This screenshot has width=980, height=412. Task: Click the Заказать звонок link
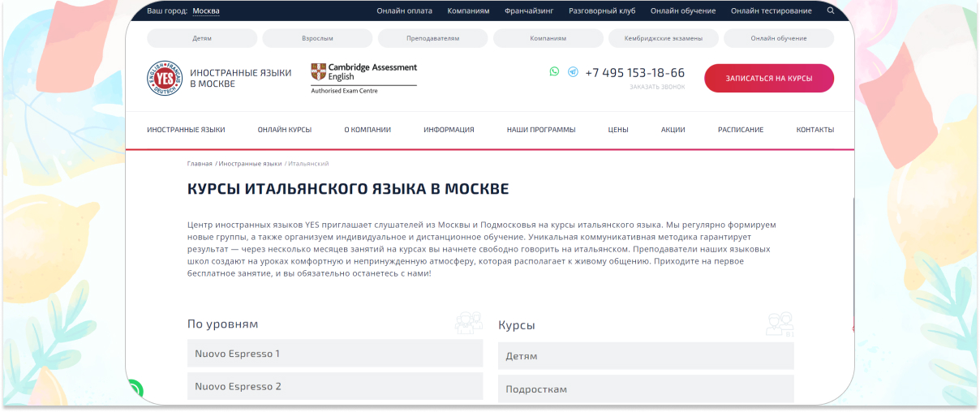click(x=656, y=87)
